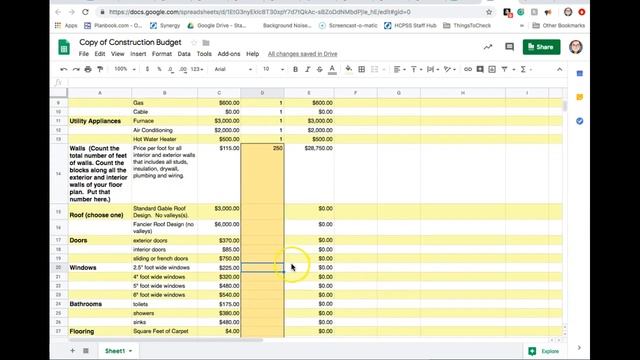
Task: Click the green Share button
Action: point(541,47)
